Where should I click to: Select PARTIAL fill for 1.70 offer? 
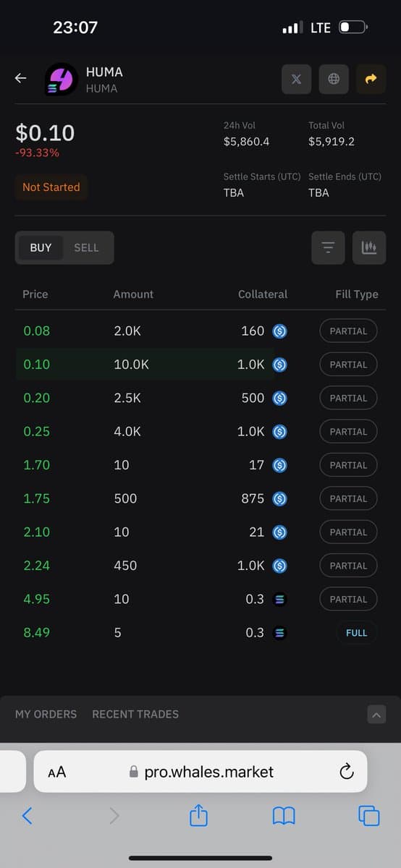[x=348, y=465]
